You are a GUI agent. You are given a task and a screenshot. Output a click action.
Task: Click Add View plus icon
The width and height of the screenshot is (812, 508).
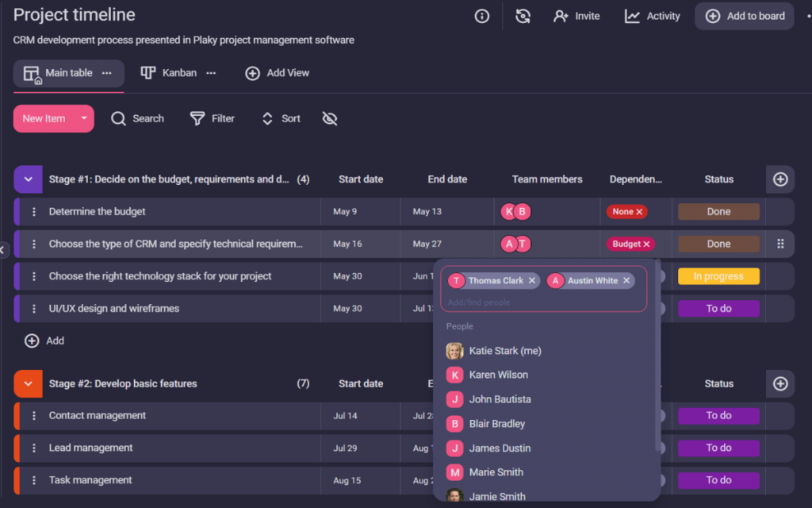[252, 73]
